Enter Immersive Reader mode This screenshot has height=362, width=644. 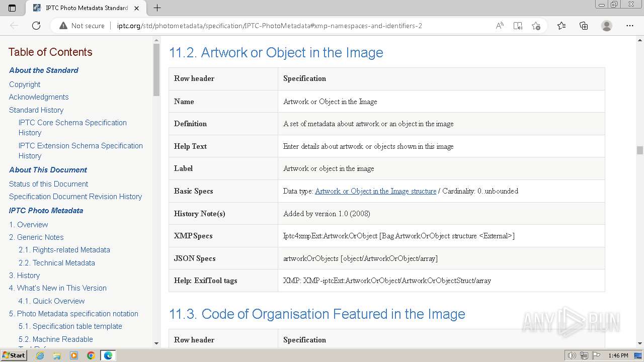[x=518, y=26]
